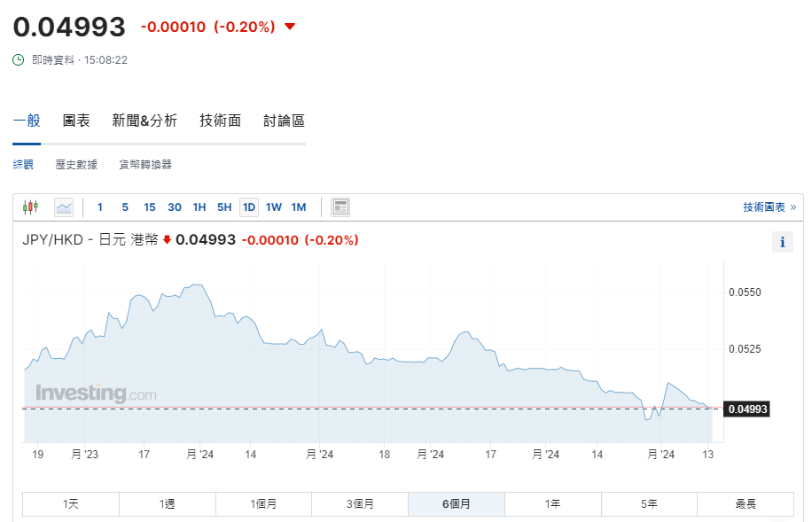The image size is (812, 522).
Task: Select 15-minute chart interval
Action: click(x=150, y=207)
